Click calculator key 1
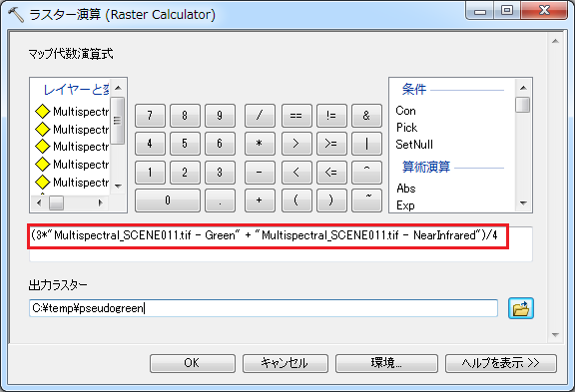 [x=150, y=173]
